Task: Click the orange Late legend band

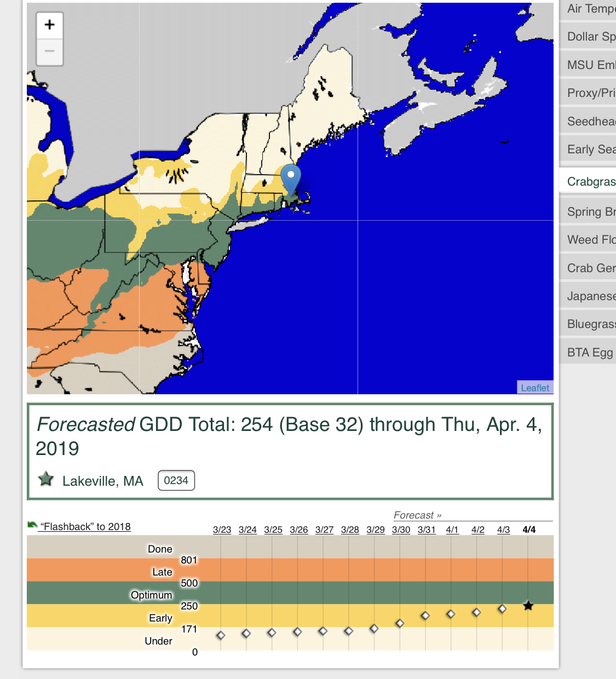Action: pyautogui.click(x=290, y=569)
